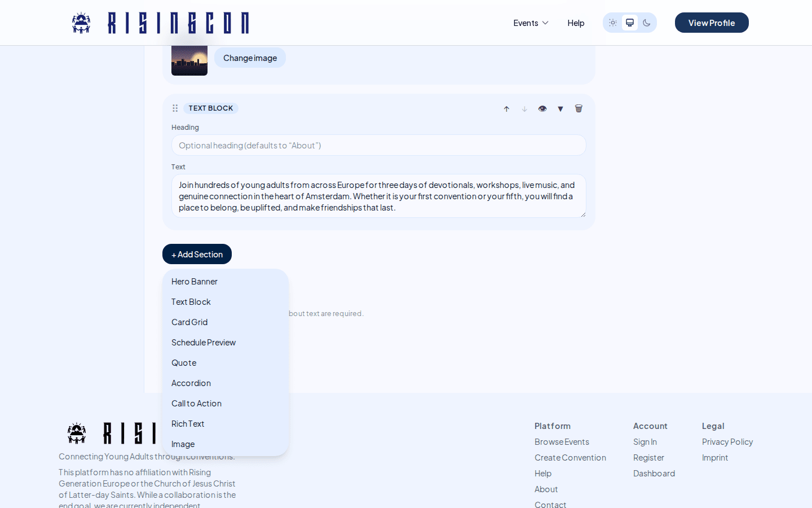The height and width of the screenshot is (508, 812).
Task: Click the Add Section button
Action: (197, 254)
